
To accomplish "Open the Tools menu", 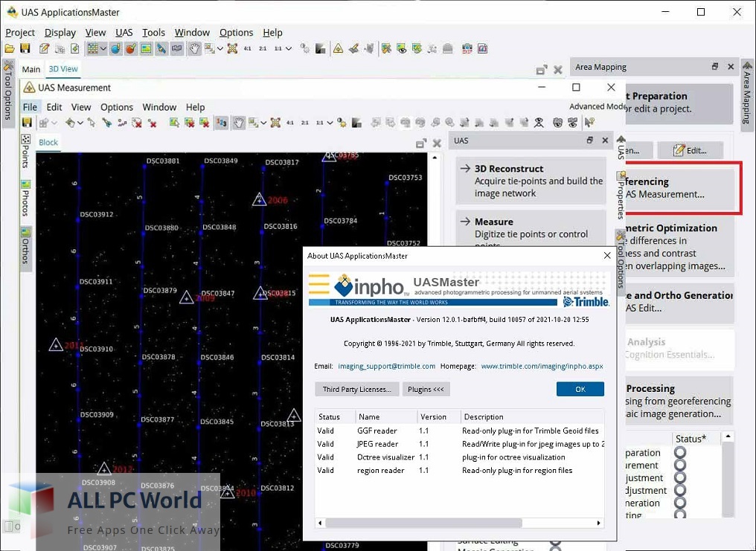I will pos(153,33).
